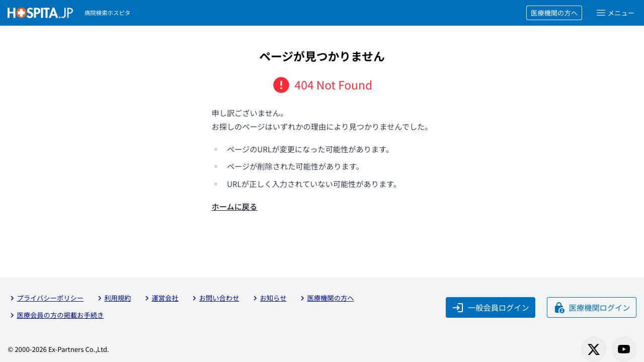The image size is (644, 362).
Task: Open the お知らせ footer link
Action: click(273, 298)
